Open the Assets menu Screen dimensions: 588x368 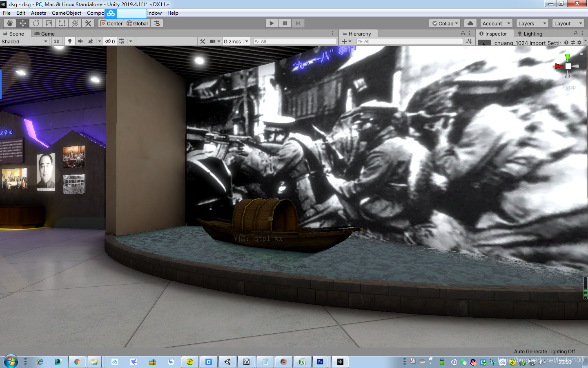click(38, 13)
